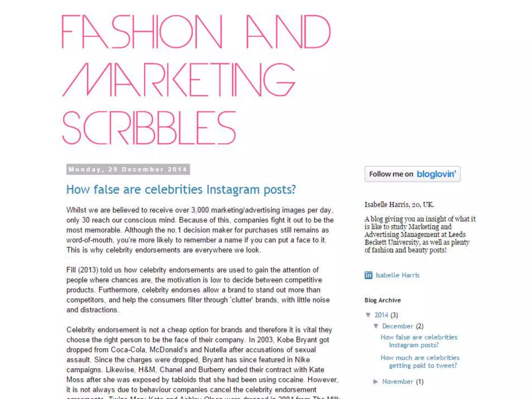Open the Follow me on bloglovin' button

pyautogui.click(x=413, y=174)
